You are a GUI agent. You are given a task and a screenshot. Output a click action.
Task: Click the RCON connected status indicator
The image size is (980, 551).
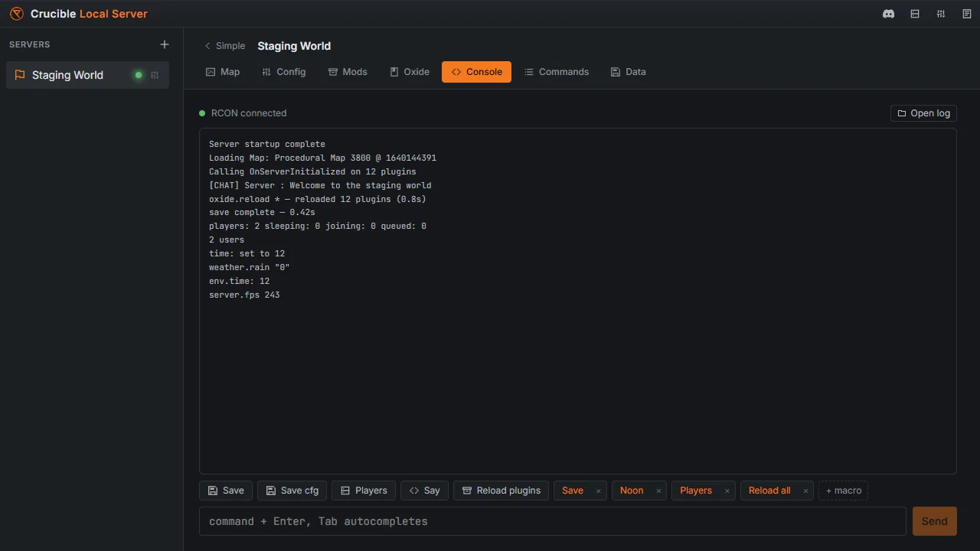point(243,113)
